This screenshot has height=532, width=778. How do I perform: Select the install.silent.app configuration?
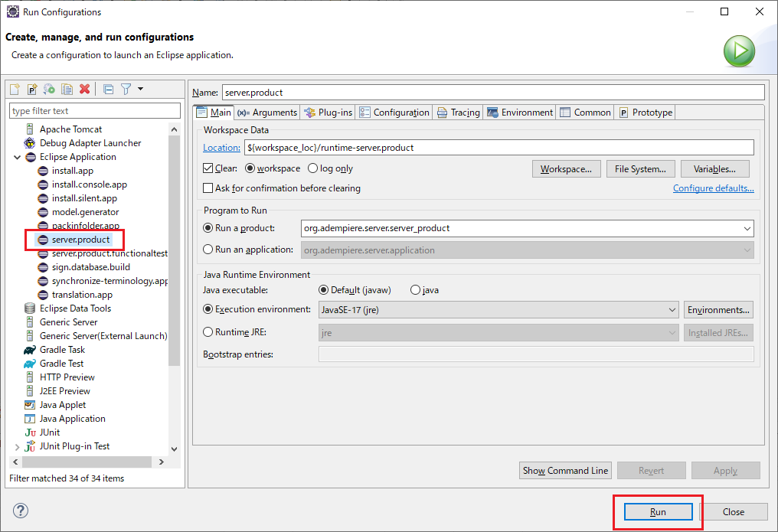tap(84, 199)
